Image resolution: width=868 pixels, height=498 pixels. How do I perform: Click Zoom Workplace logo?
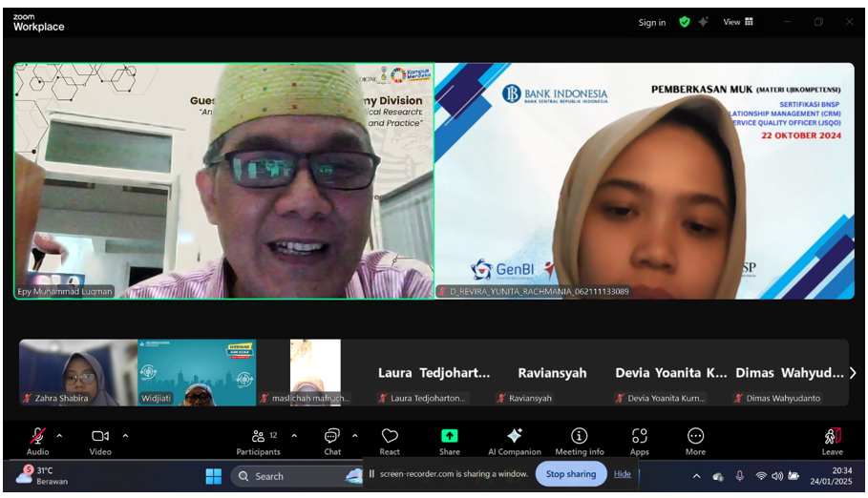[x=38, y=23]
